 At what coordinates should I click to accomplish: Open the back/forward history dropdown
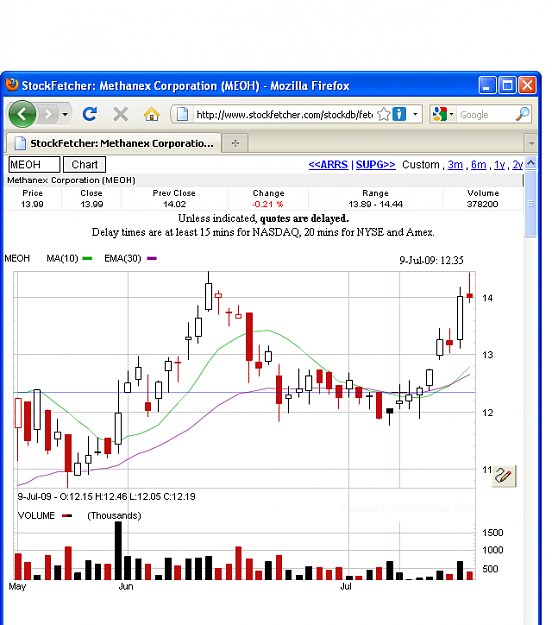65,115
